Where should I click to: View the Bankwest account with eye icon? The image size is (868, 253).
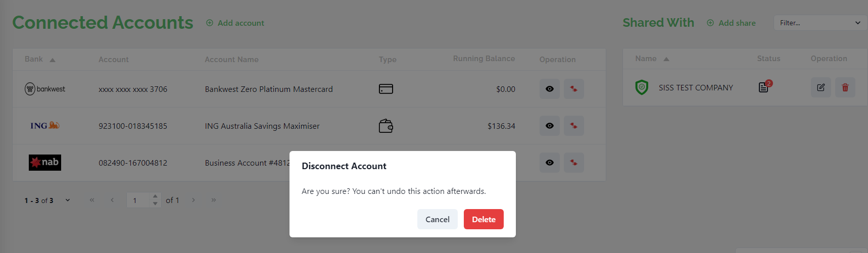549,89
